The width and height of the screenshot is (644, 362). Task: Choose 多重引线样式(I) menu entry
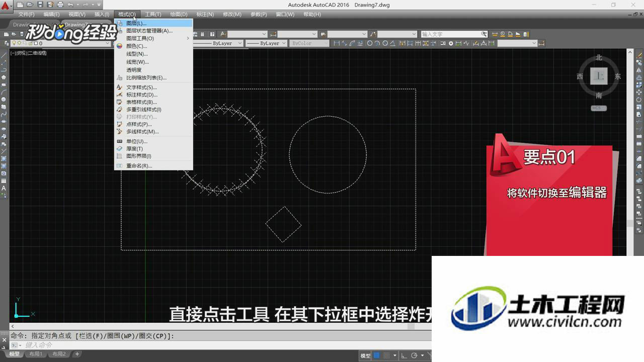(x=153, y=109)
